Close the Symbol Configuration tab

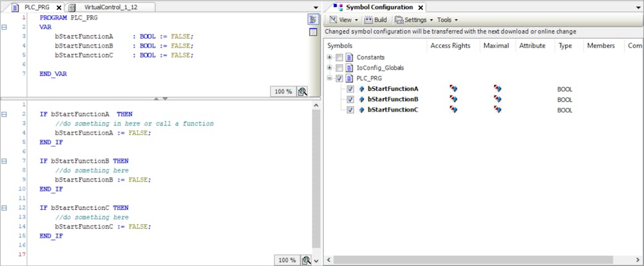[420, 7]
